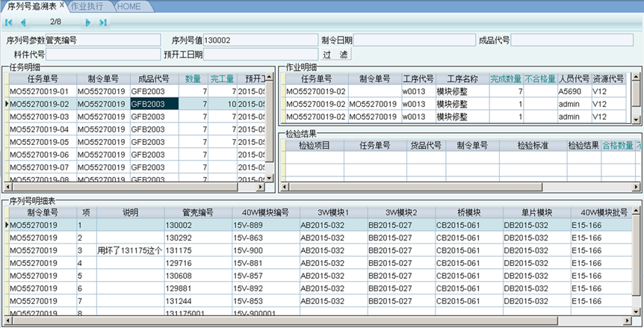Select the row with 管壳编号 131244
Image resolution: width=644 pixels, height=328 pixels.
(179, 301)
